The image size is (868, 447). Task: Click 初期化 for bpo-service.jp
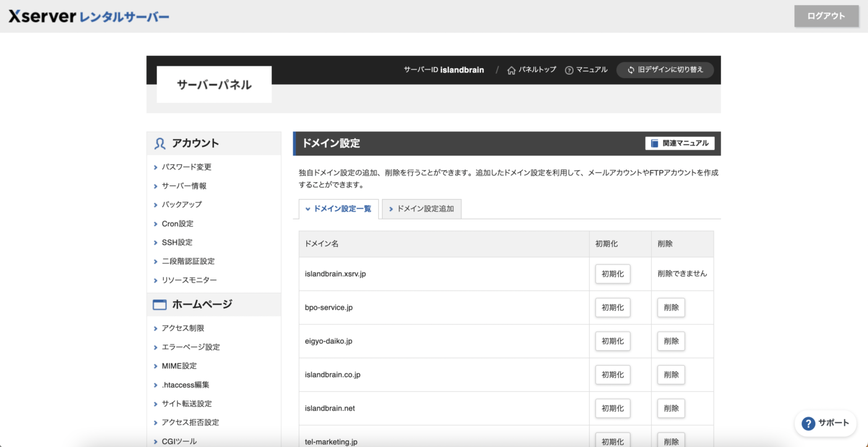tap(613, 308)
